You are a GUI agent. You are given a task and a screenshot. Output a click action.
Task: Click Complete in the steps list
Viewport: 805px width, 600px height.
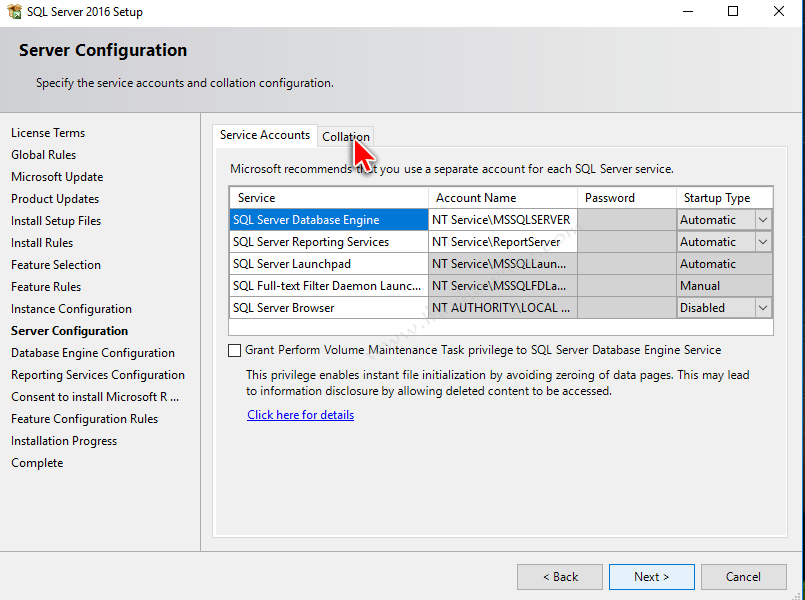(x=37, y=463)
